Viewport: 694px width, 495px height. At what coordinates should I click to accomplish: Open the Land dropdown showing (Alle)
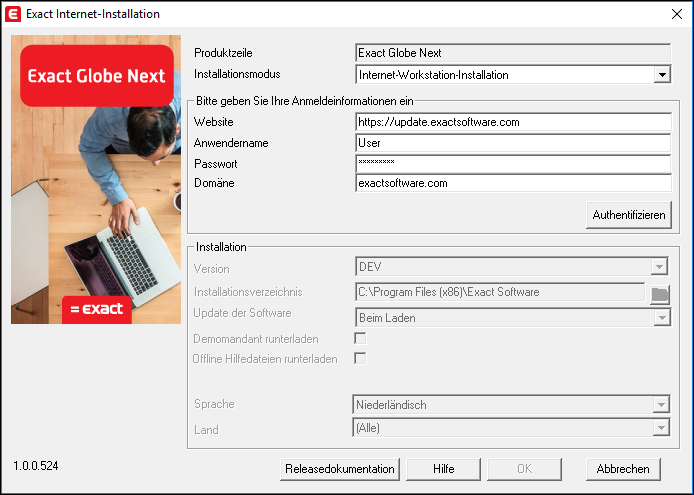pyautogui.click(x=661, y=428)
